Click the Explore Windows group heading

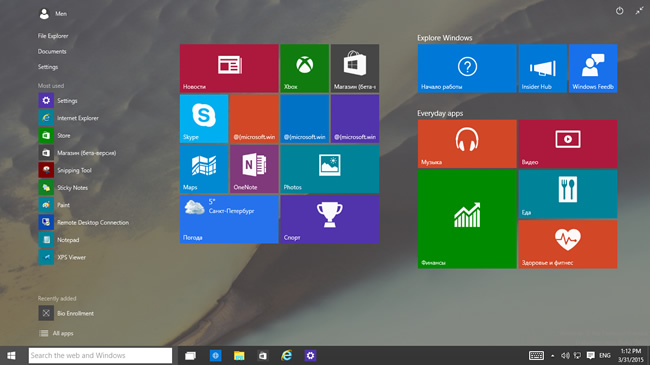(444, 38)
